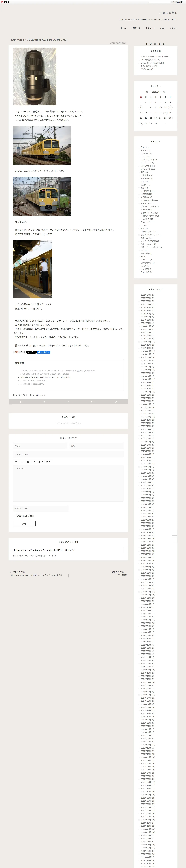Open the 予備リンク menu item
Viewport: 186px width, 868px height.
click(150, 28)
